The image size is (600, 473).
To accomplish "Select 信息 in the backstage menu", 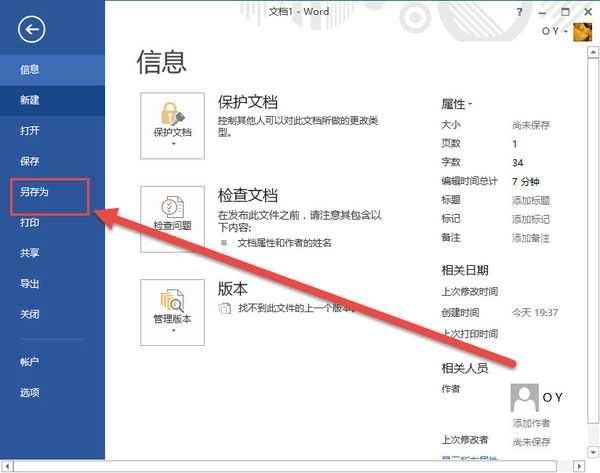I will (52, 70).
